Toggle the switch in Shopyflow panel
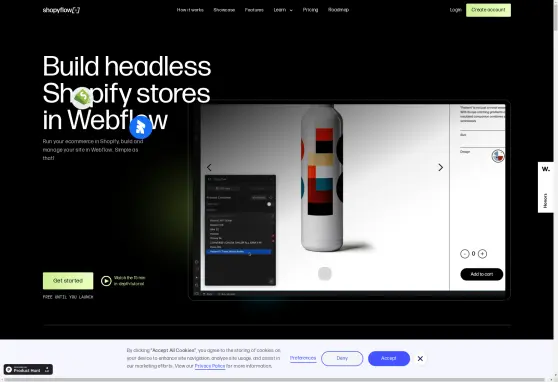558x382 pixels. point(269,204)
